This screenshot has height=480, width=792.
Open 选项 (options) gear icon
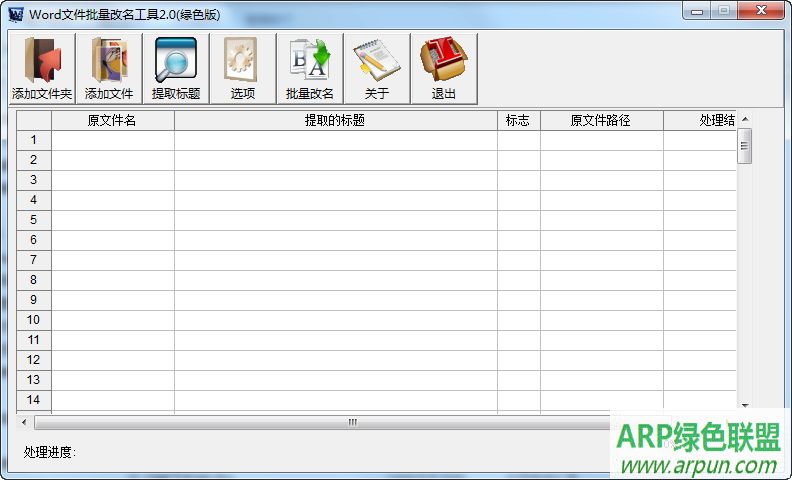coord(243,69)
